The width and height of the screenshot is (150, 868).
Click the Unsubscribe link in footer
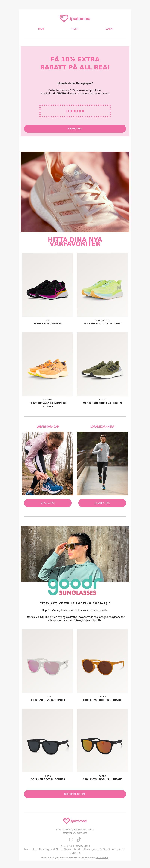(x=102, y=857)
